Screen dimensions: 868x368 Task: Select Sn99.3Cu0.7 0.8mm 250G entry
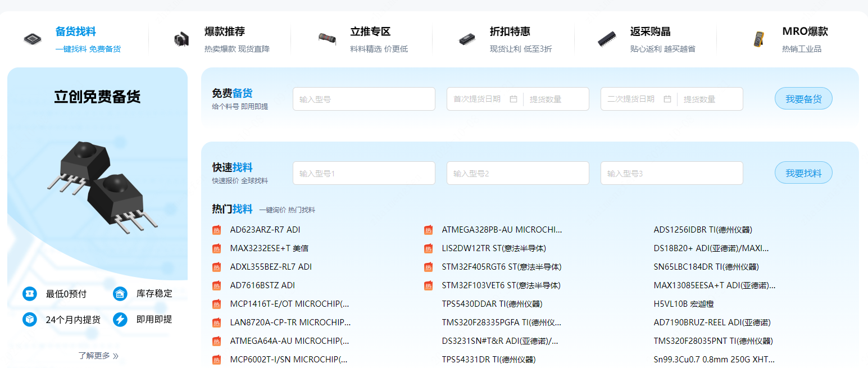[714, 360]
